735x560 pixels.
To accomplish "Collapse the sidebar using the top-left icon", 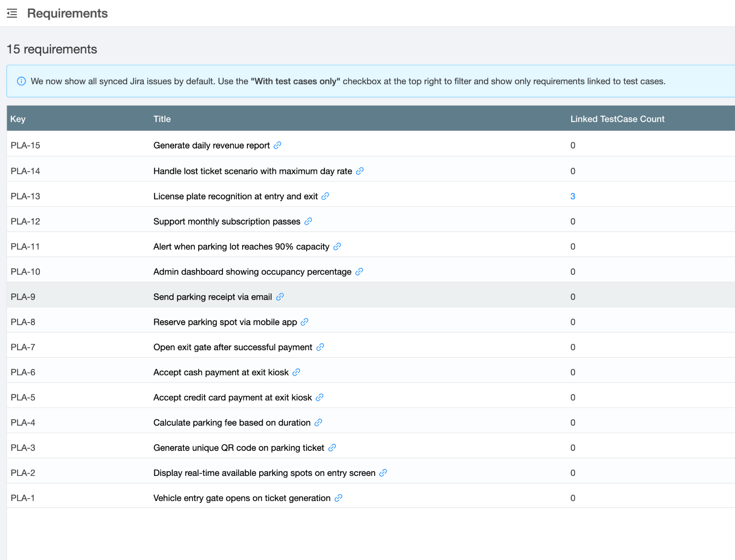I will click(12, 13).
